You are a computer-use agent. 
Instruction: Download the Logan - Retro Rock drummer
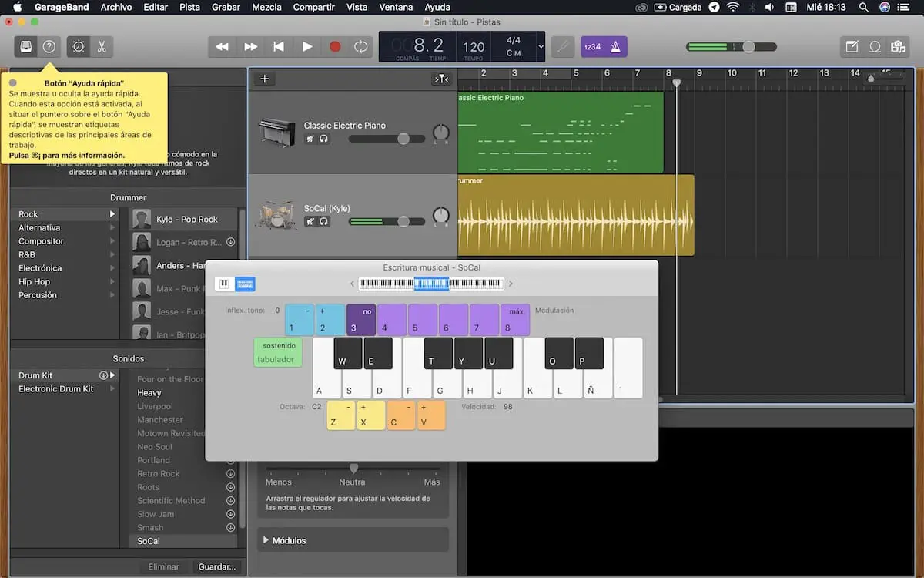coord(230,242)
